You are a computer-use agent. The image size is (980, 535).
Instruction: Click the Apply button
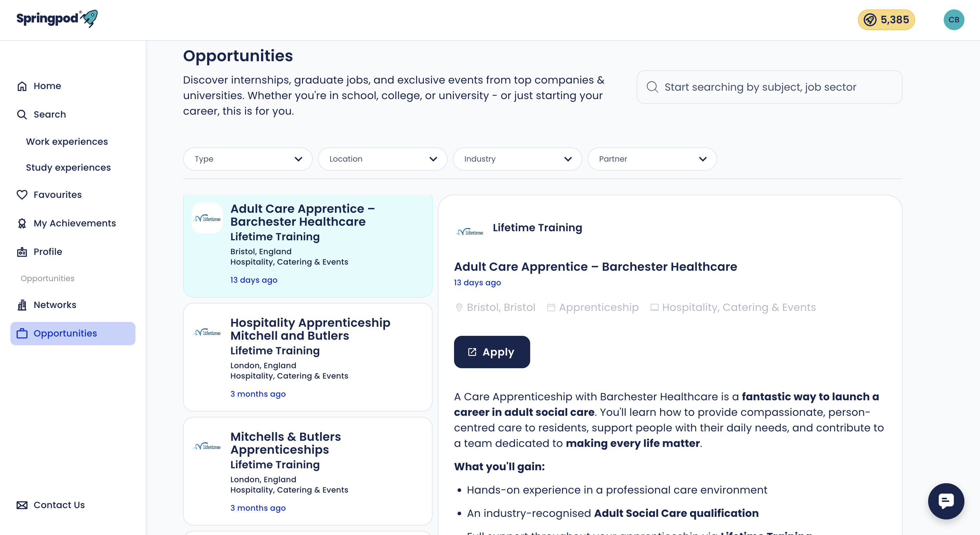(492, 352)
